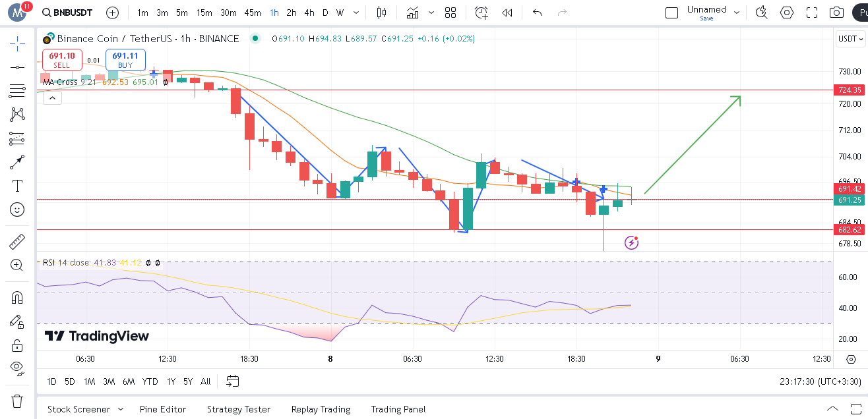Open symbol search for BNBUSDT
The height and width of the screenshot is (419, 868).
67,13
